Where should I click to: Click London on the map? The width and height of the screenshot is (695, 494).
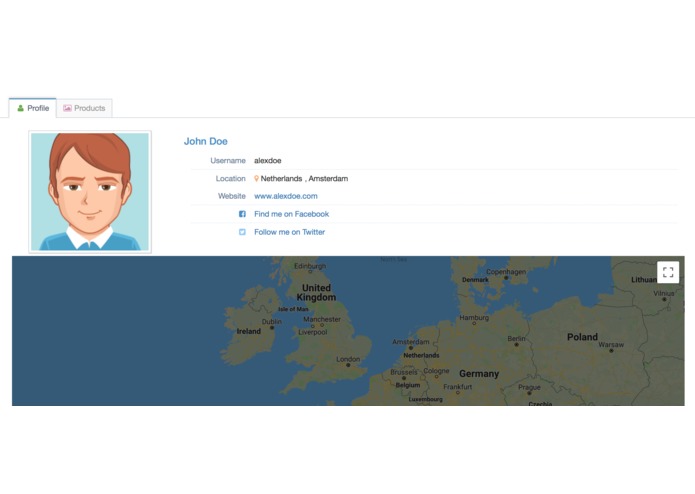click(348, 359)
